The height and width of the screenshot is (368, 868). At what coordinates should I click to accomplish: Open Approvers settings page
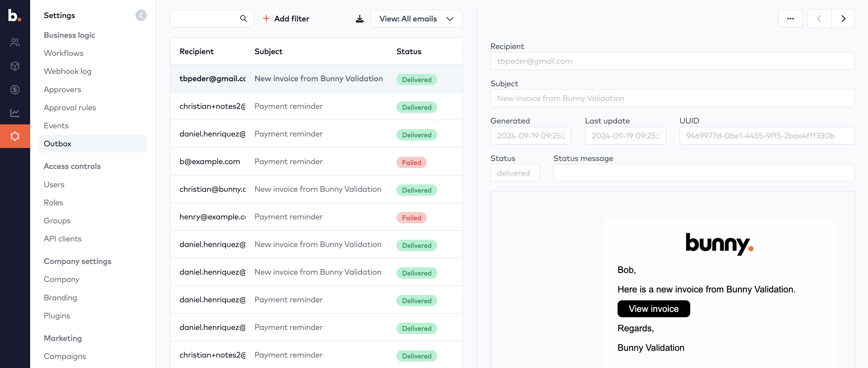[x=62, y=89]
